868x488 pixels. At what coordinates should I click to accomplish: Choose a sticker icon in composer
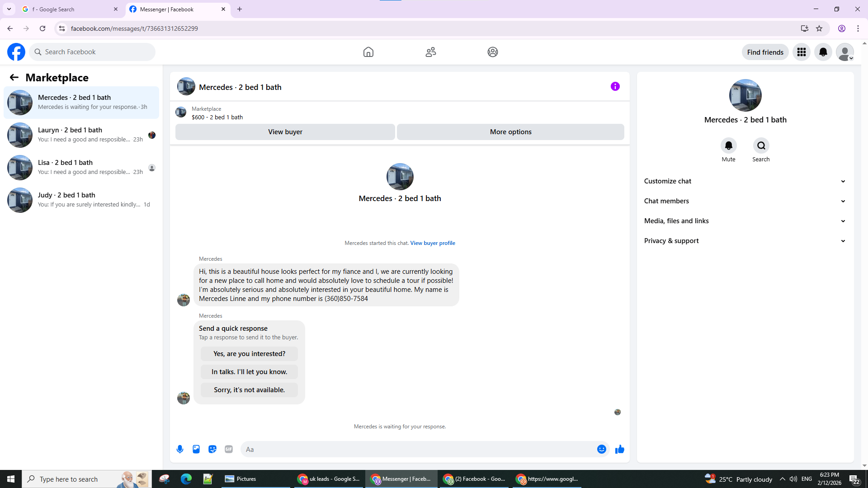pos(212,449)
